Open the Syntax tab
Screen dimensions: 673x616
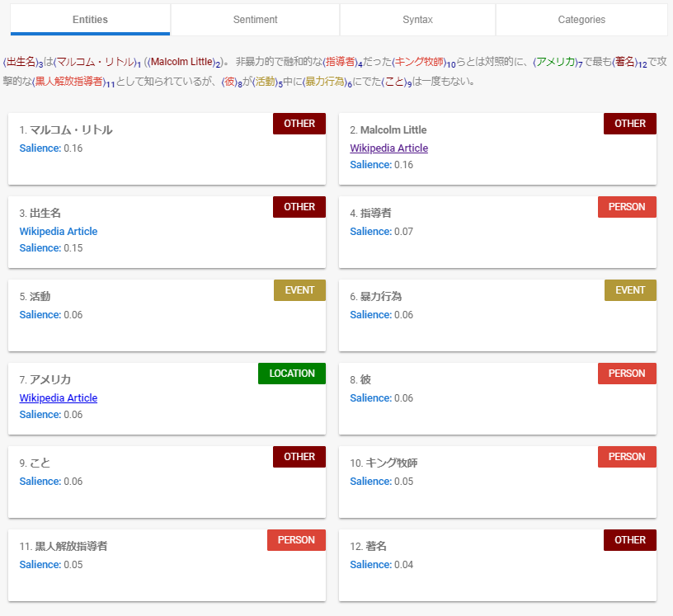417,20
